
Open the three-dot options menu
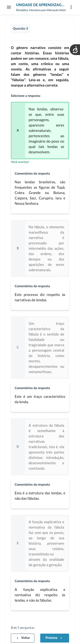71,7
